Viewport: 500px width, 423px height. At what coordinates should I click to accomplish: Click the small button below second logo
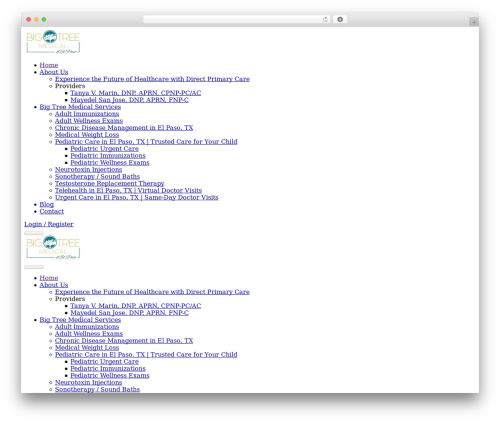(34, 267)
